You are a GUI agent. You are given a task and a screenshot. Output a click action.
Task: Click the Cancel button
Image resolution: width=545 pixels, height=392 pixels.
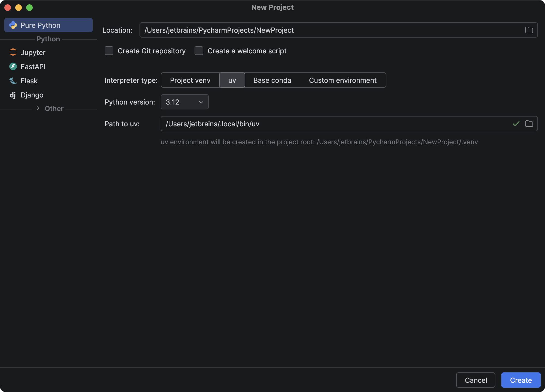coord(476,380)
